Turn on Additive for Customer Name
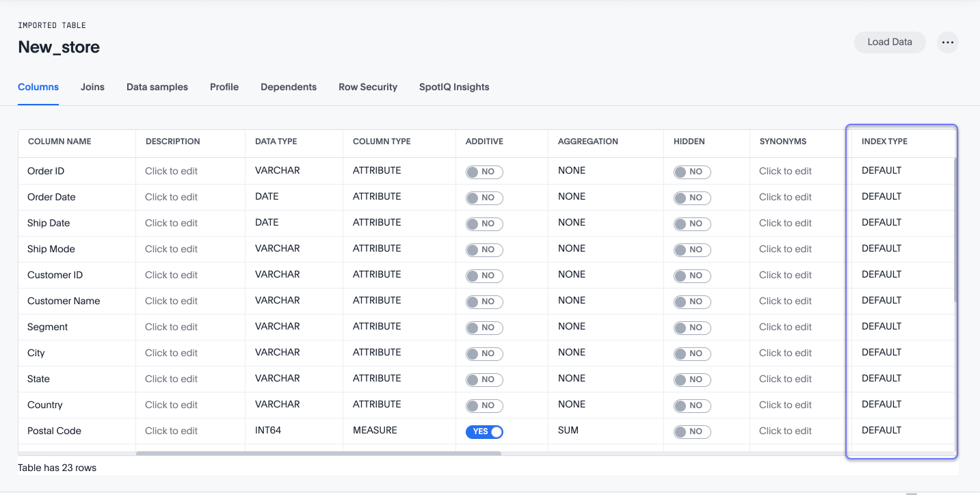The height and width of the screenshot is (495, 980). (x=484, y=302)
